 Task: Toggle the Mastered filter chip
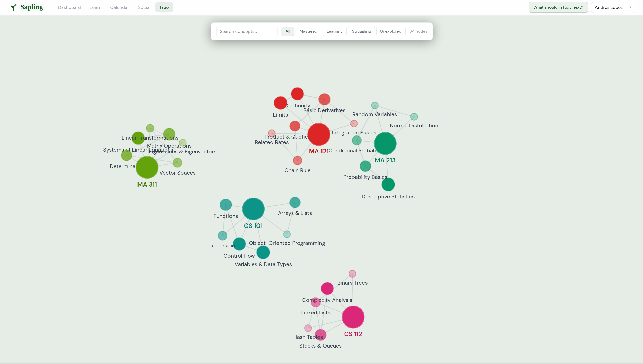(308, 31)
